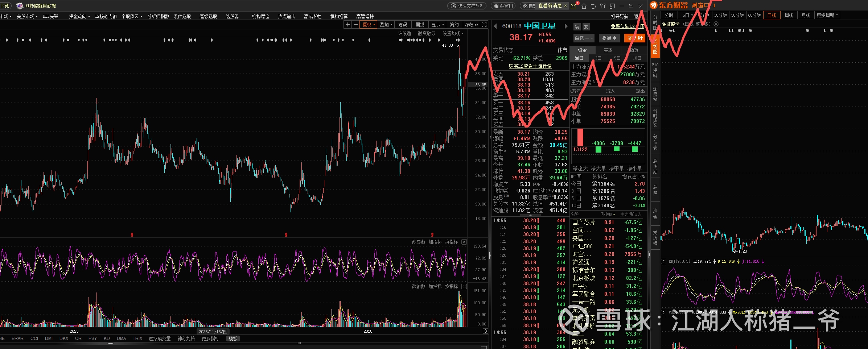Close the lower volume indicator panel
Screen dimensions: 868x349
(x=464, y=286)
